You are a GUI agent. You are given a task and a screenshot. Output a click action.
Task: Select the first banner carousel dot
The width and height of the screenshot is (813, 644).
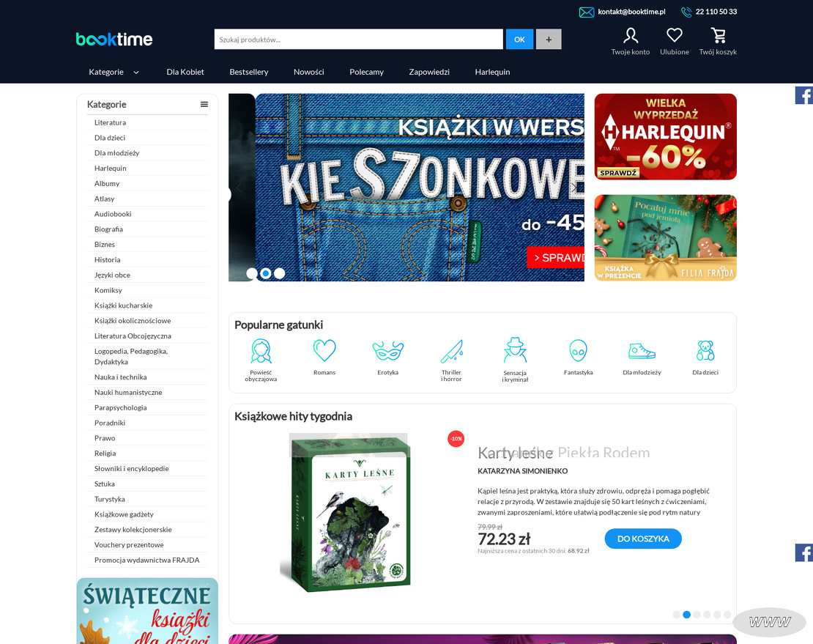252,273
